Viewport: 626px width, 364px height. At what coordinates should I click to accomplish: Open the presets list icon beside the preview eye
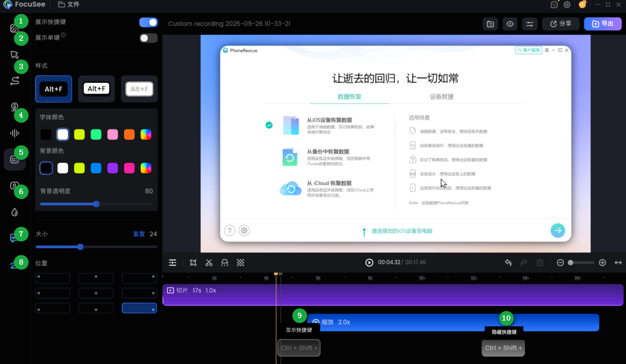(x=490, y=24)
